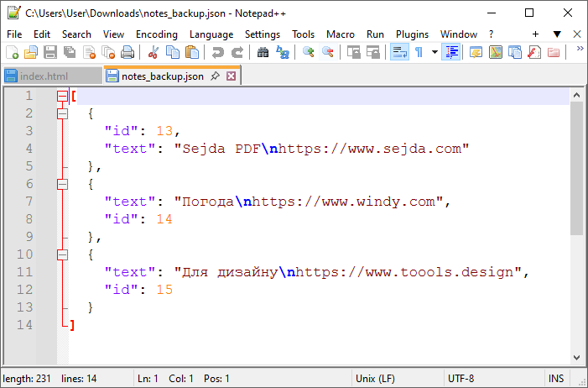Collapse the fold block starting on line 10
This screenshot has height=388, width=588.
(62, 255)
